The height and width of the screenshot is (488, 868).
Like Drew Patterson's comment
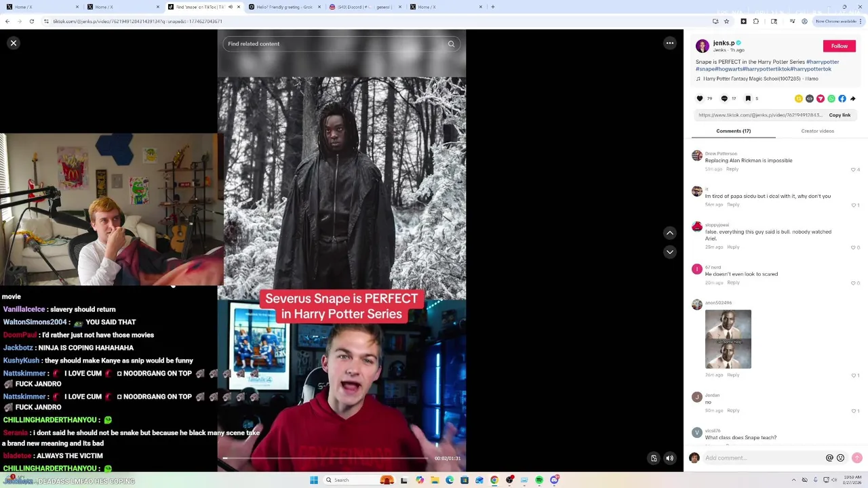[x=853, y=169]
